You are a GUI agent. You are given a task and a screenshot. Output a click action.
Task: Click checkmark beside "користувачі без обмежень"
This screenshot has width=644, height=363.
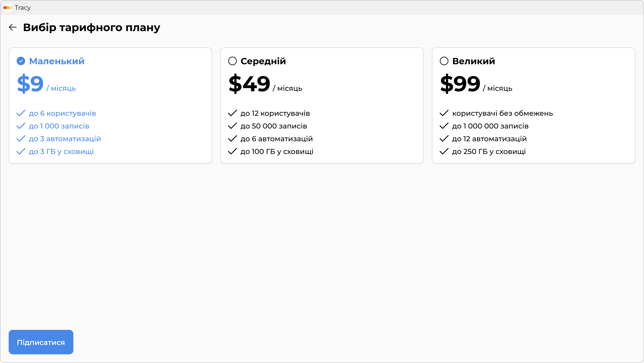pyautogui.click(x=444, y=113)
